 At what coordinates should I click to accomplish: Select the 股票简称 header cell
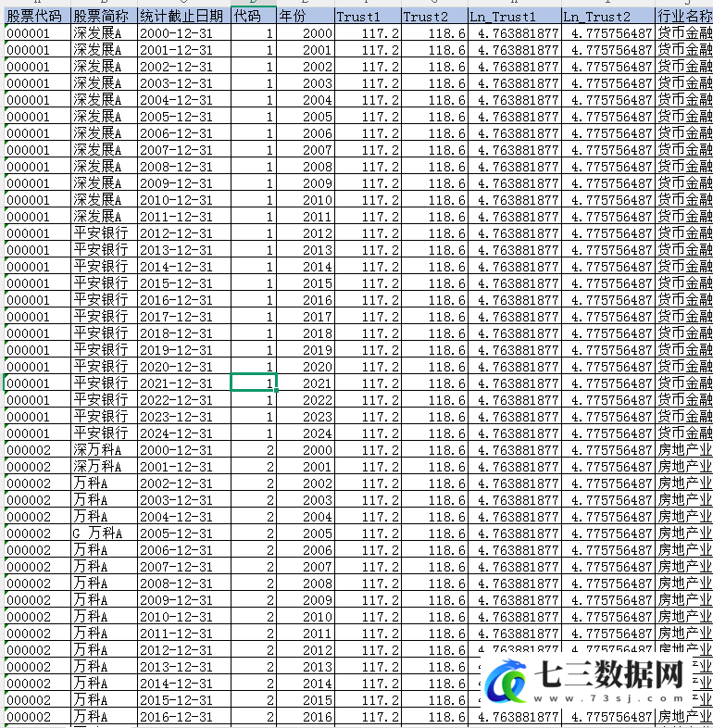[x=104, y=17]
